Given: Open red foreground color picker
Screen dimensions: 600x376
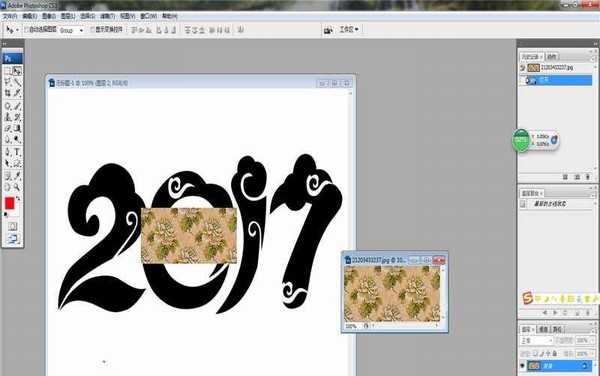Looking at the screenshot, I should click(10, 203).
